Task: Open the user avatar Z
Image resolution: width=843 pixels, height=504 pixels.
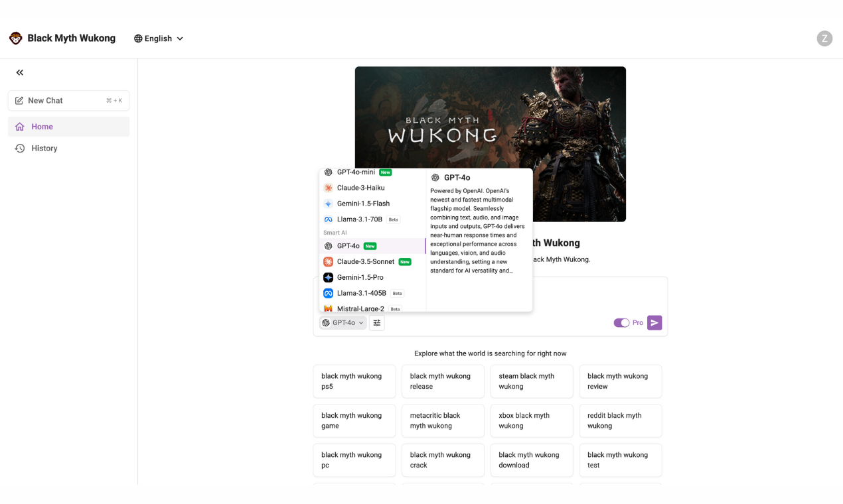Action: (824, 38)
